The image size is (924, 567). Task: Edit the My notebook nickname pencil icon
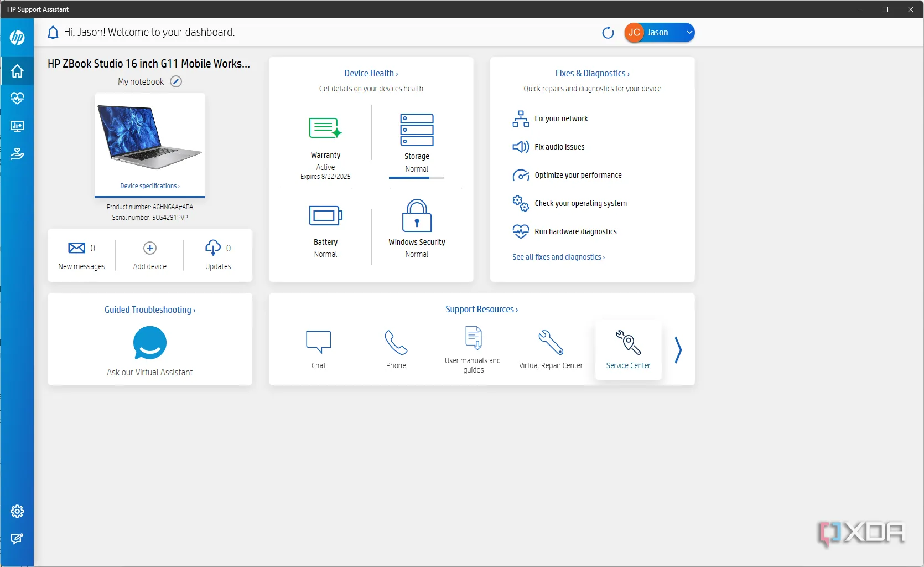point(176,81)
